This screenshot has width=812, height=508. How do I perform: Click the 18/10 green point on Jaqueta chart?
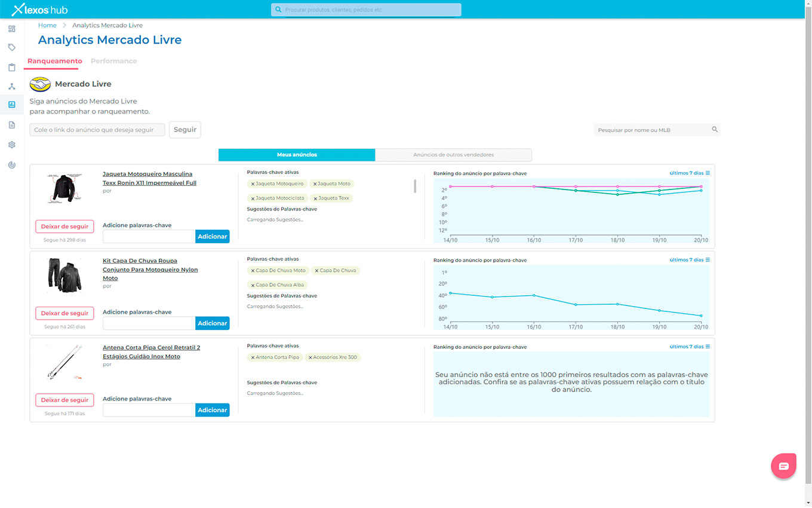pos(617,194)
